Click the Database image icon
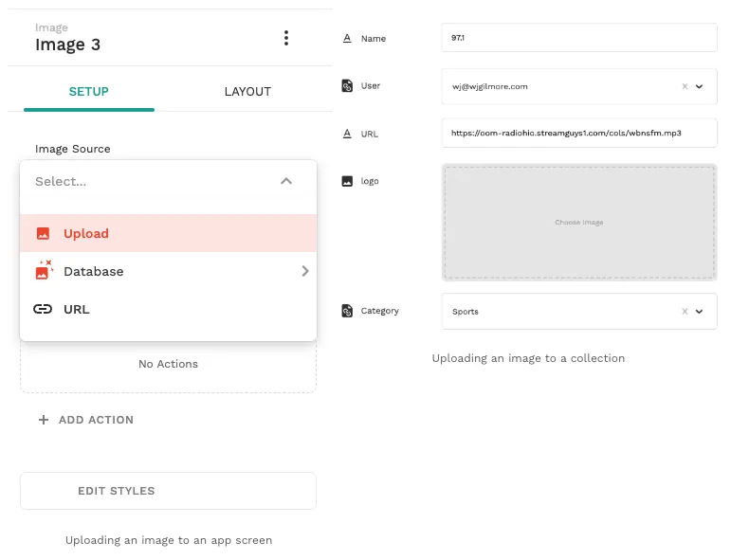731x560 pixels. (43, 271)
